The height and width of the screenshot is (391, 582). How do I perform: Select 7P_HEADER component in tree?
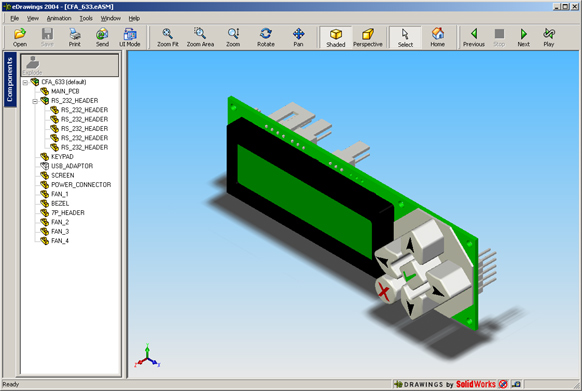pyautogui.click(x=68, y=213)
